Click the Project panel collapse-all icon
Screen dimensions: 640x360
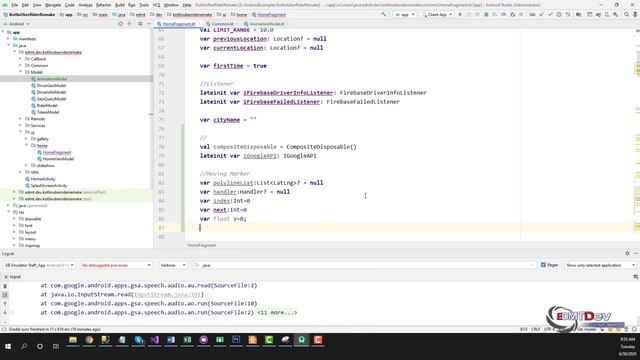tap(129, 24)
